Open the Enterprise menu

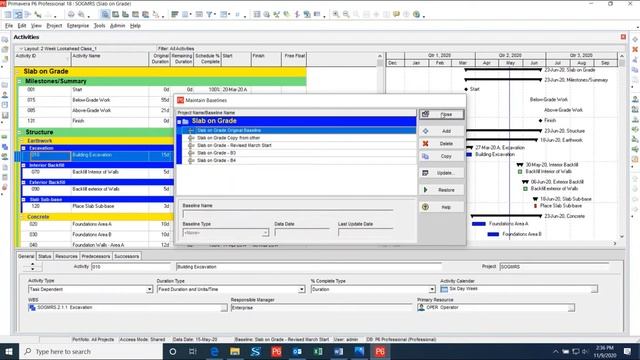coord(78,26)
